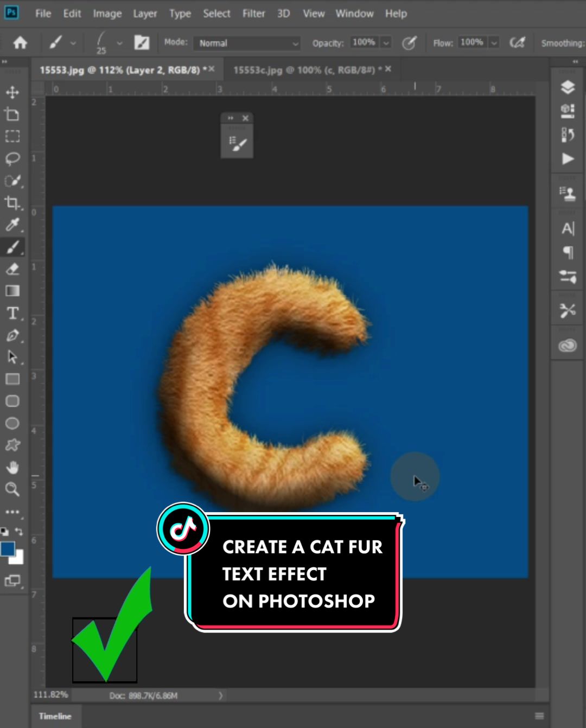Open the Timeline panel menu
The height and width of the screenshot is (728, 586).
click(539, 716)
